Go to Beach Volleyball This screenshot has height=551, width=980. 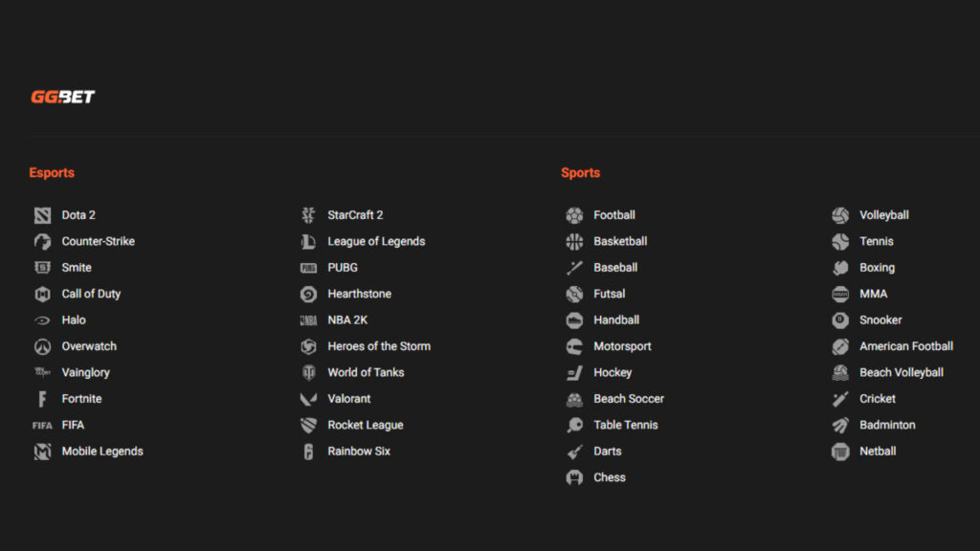pos(902,372)
